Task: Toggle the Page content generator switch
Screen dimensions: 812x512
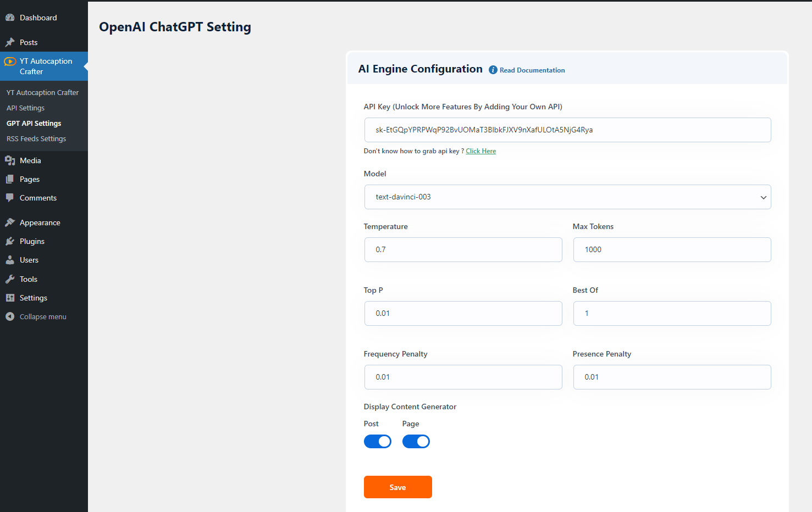Action: pyautogui.click(x=416, y=442)
